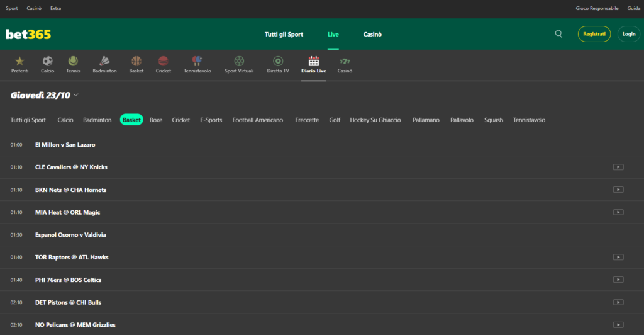This screenshot has width=644, height=335.
Task: Open the Badminton shuttlecock icon
Action: (104, 62)
